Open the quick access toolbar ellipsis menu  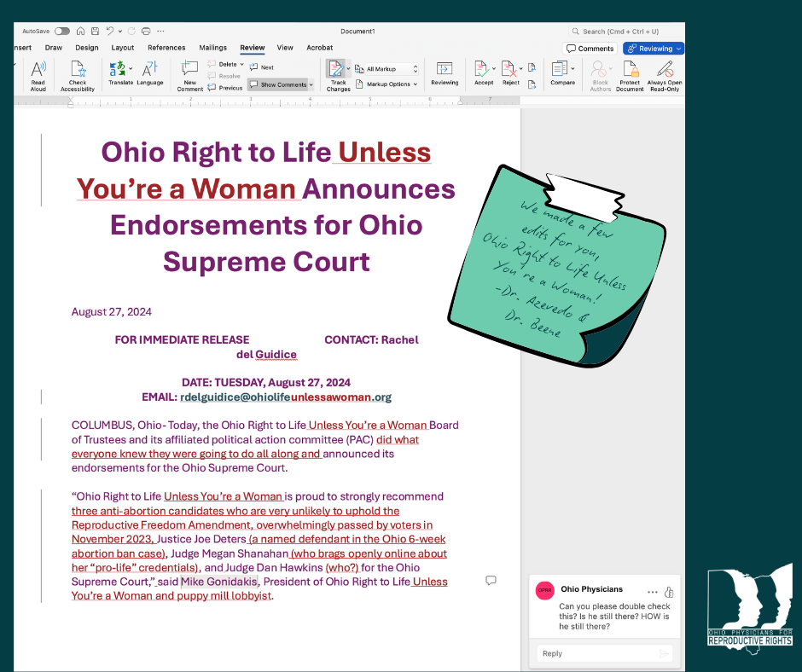pyautogui.click(x=160, y=32)
